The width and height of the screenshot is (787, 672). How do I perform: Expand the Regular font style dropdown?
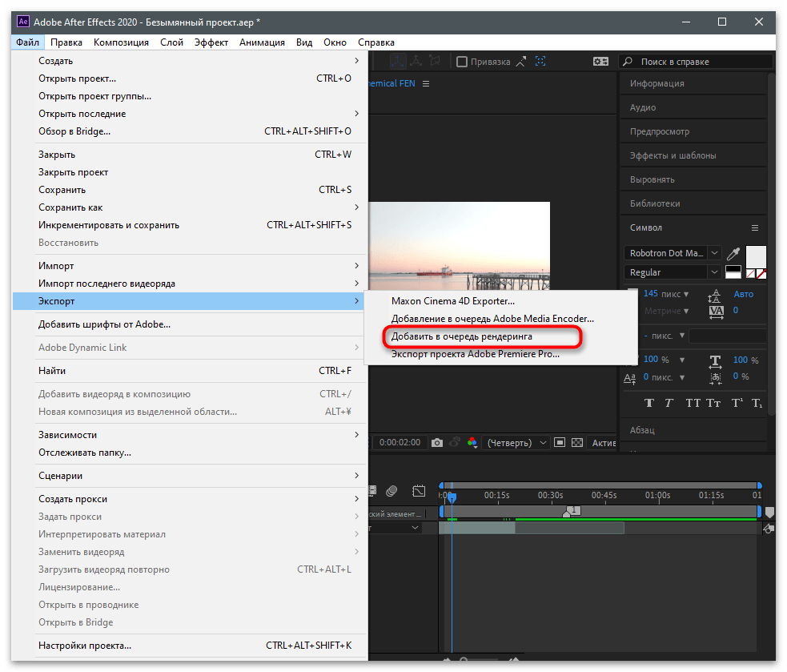(x=673, y=272)
